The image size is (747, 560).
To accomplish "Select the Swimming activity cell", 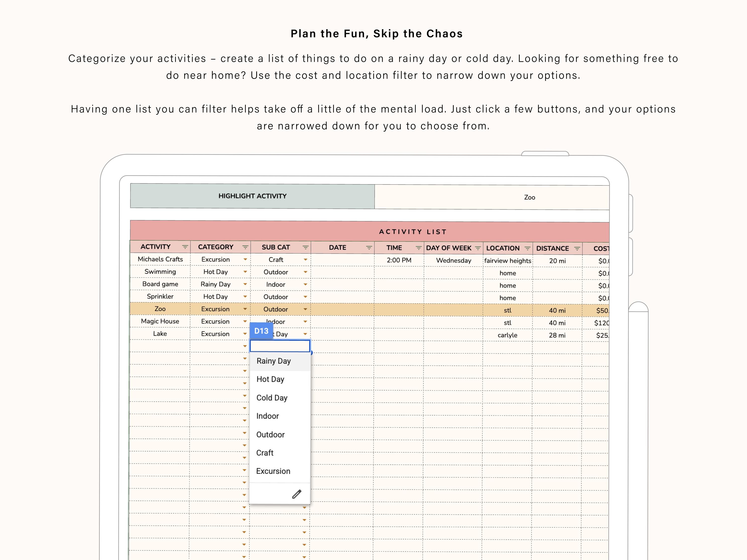I will 160,272.
